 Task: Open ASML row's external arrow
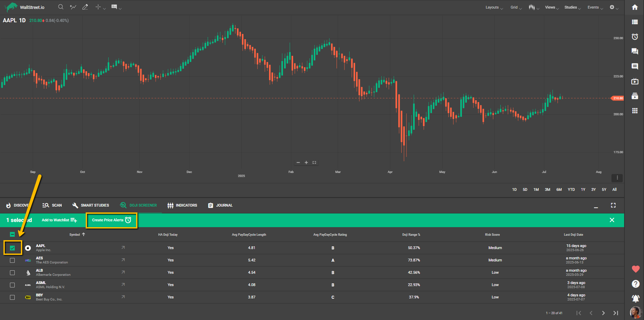(123, 284)
